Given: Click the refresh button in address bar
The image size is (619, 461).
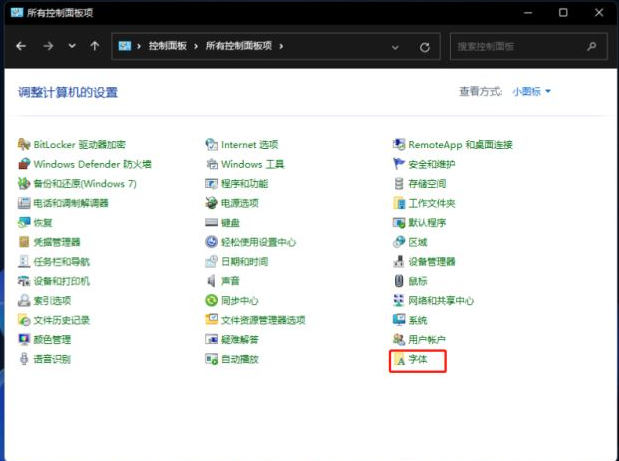Looking at the screenshot, I should [x=425, y=47].
